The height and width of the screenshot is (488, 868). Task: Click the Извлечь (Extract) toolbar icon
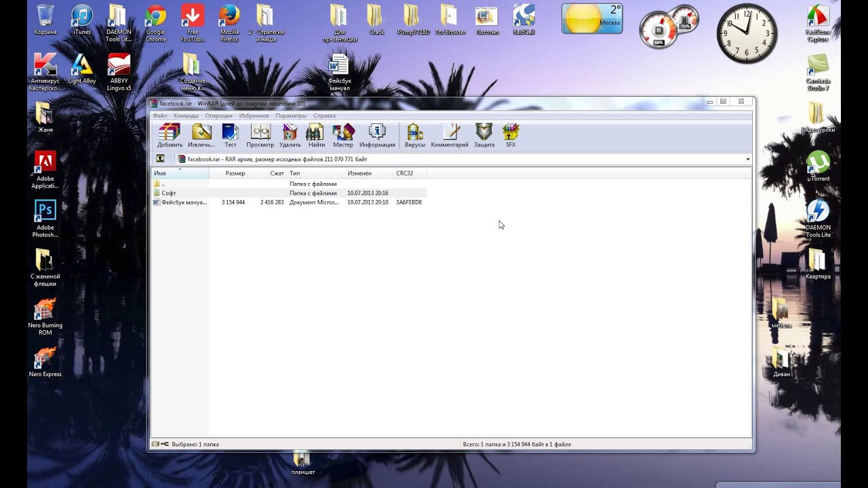click(x=201, y=136)
